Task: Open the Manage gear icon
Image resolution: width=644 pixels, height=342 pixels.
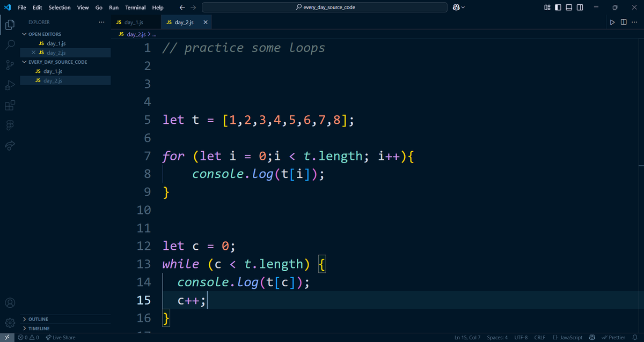Action: [10, 323]
